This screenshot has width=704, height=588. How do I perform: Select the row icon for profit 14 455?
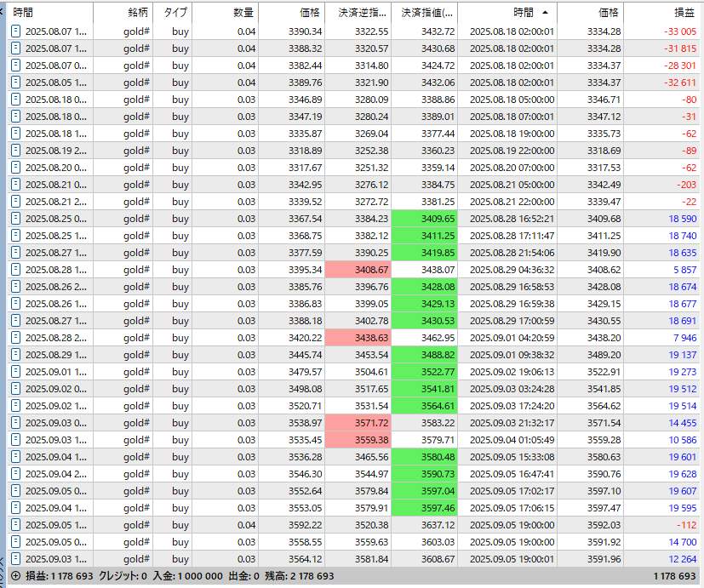[x=15, y=423]
